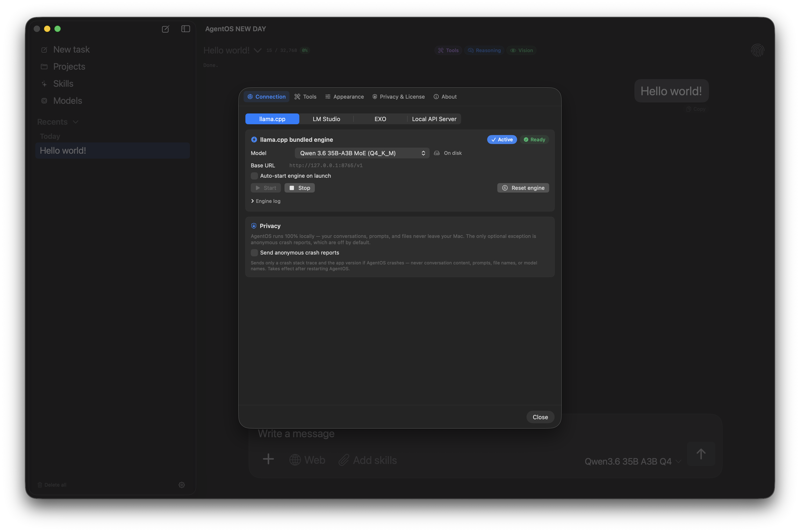The height and width of the screenshot is (532, 800).
Task: Switch to the Tools settings tab
Action: tap(305, 97)
